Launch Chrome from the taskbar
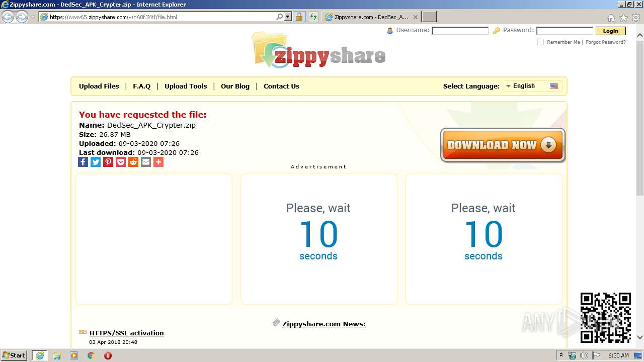644x362 pixels. coord(91,355)
